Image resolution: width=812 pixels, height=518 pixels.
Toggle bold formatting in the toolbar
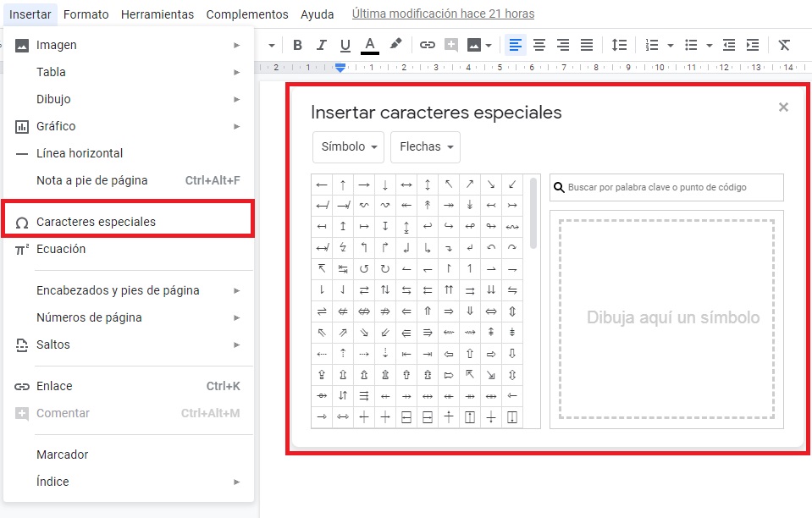[297, 45]
